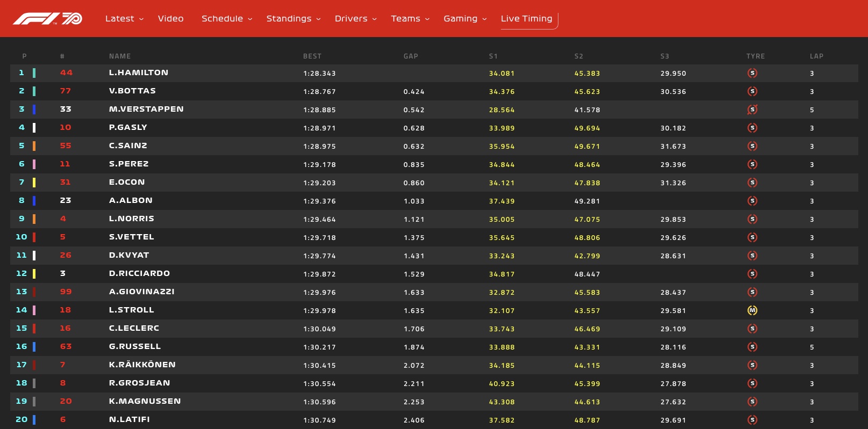This screenshot has height=429, width=868.
Task: Click Räikkönen's soft tyre icon
Action: [x=752, y=365]
